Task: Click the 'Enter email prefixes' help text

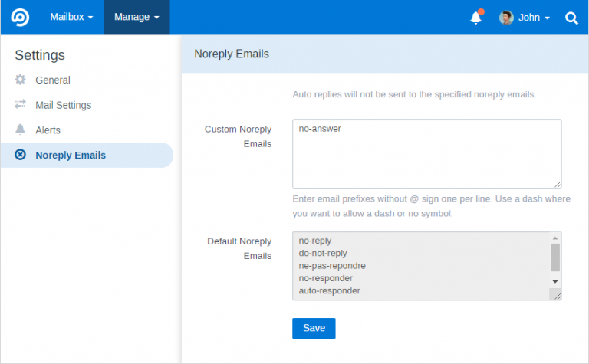Action: (431, 206)
